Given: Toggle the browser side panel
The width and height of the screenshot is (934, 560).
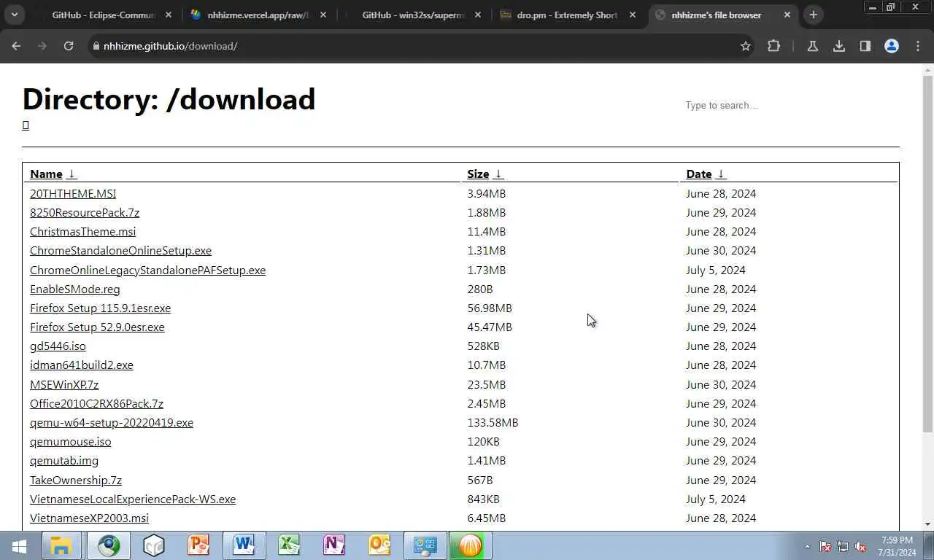Looking at the screenshot, I should click(865, 46).
